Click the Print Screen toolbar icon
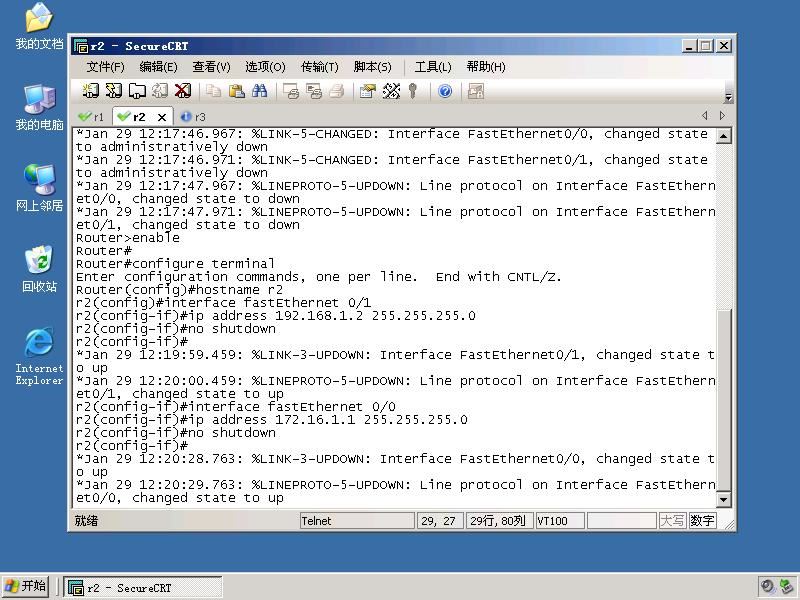The height and width of the screenshot is (600, 800). 291,91
